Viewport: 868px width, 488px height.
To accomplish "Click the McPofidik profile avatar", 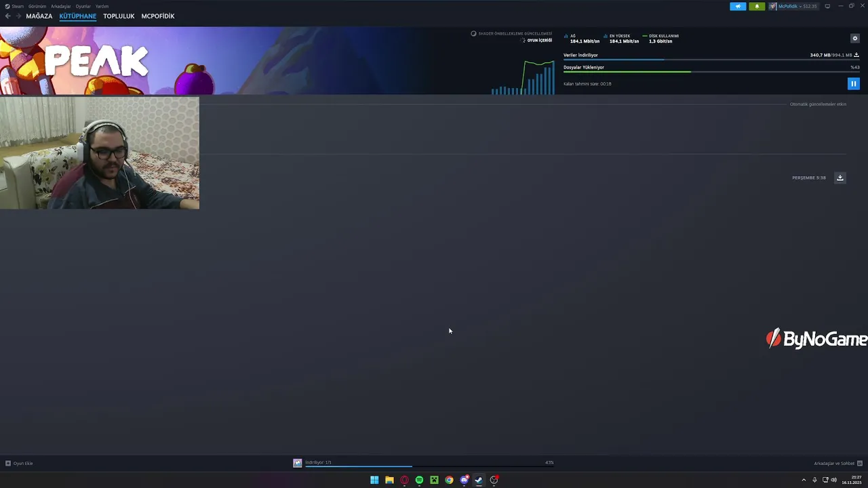I will click(x=772, y=6).
